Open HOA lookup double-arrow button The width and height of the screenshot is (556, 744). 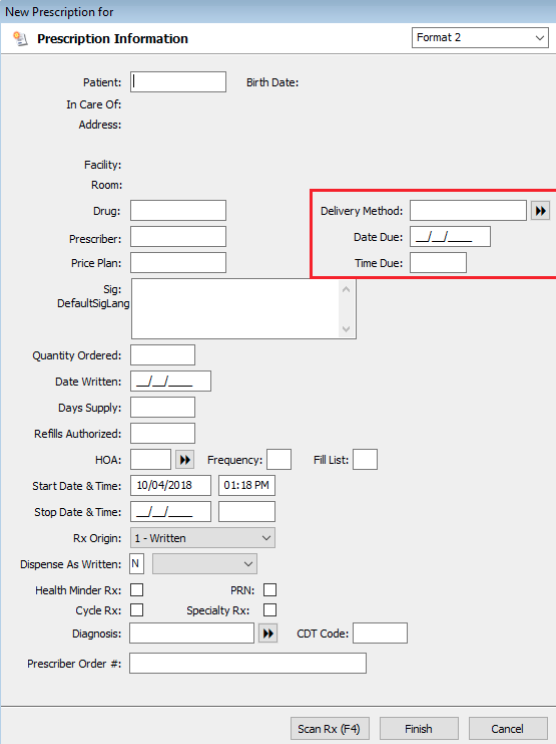(x=185, y=459)
